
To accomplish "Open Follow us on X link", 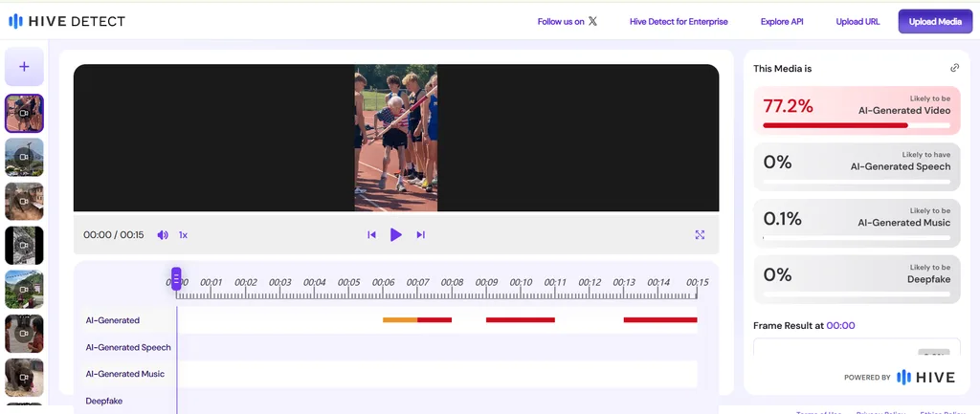I will [x=567, y=21].
